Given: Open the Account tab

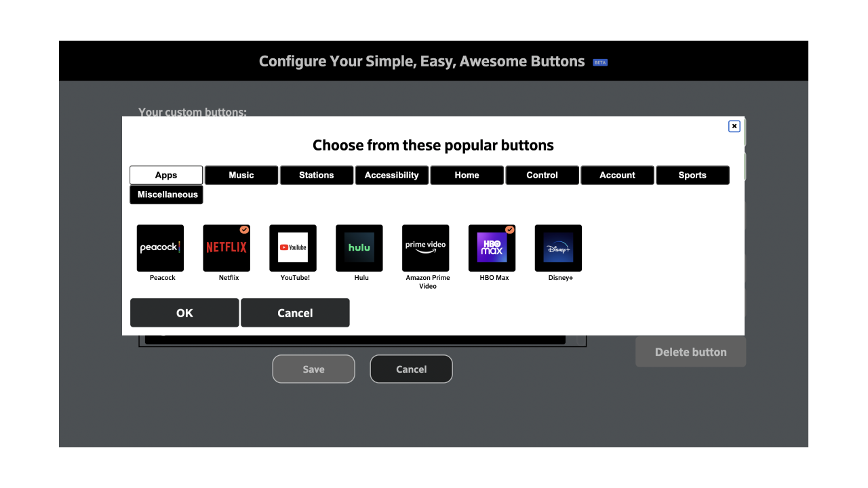Looking at the screenshot, I should click(618, 176).
